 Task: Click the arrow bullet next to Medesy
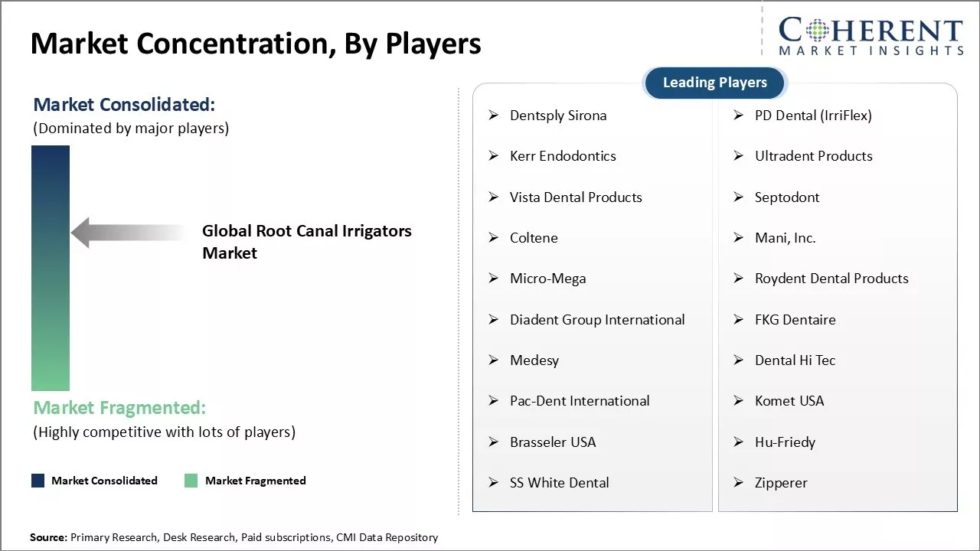pos(494,360)
